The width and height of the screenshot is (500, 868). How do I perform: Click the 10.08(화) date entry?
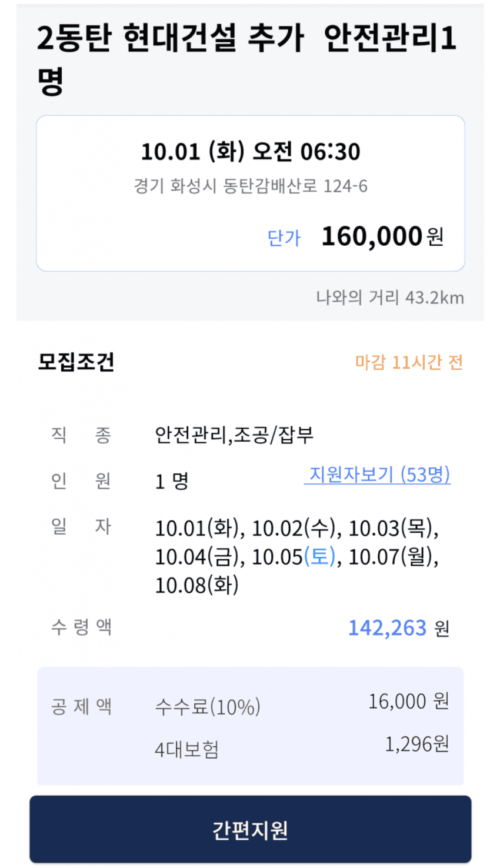(x=197, y=585)
